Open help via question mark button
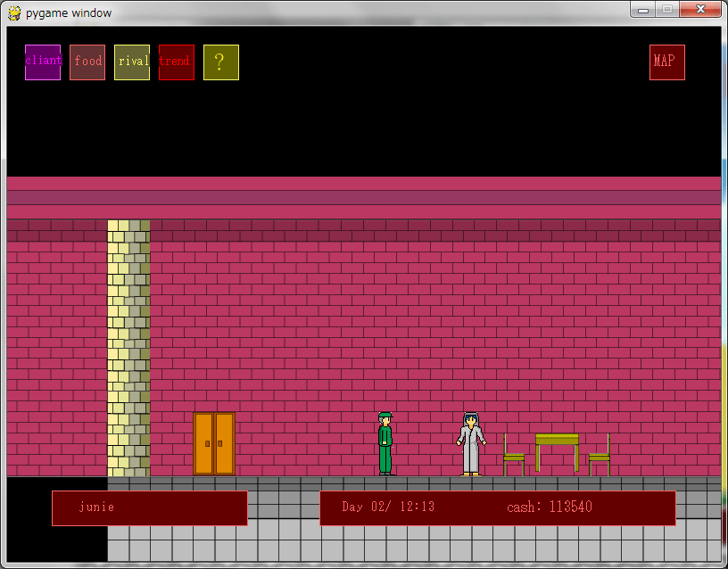This screenshot has width=728, height=569. (221, 62)
